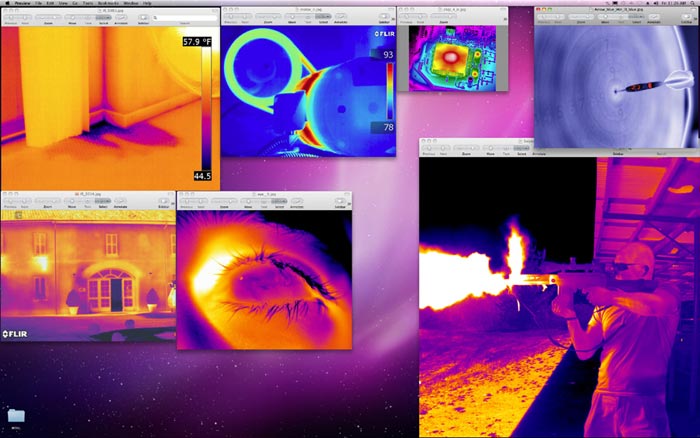Go to previous image in house window
Image resolution: width=700 pixels, height=438 pixels.
[x=11, y=201]
